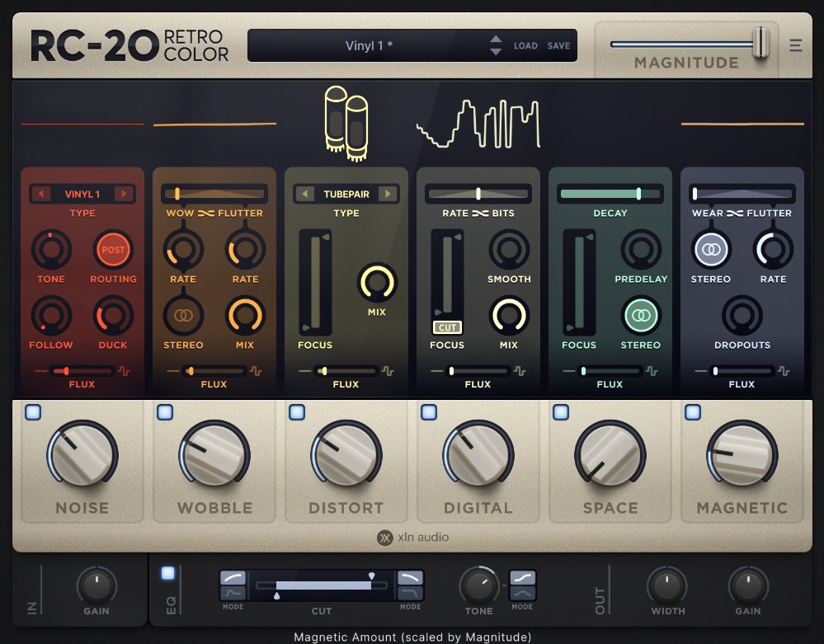Viewport: 824px width, 644px height.
Task: Select the high-cut filter MODE icon beside CUT slider
Action: [410, 584]
